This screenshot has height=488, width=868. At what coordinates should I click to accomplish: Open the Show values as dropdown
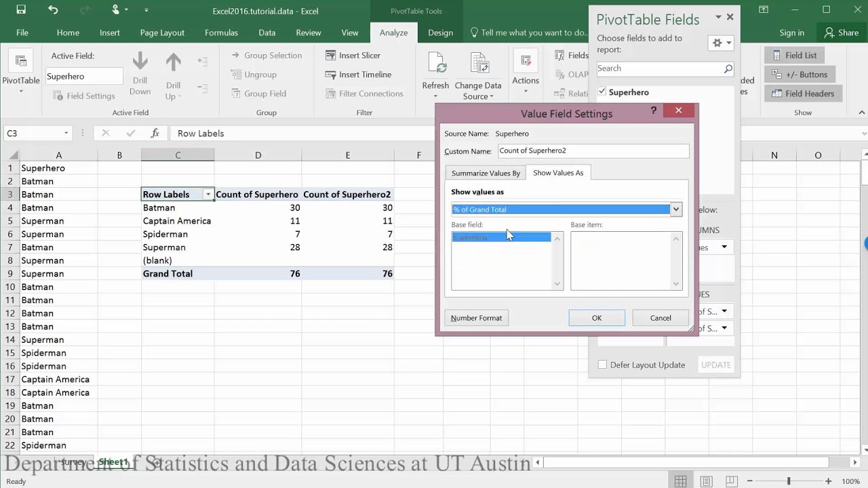point(676,209)
